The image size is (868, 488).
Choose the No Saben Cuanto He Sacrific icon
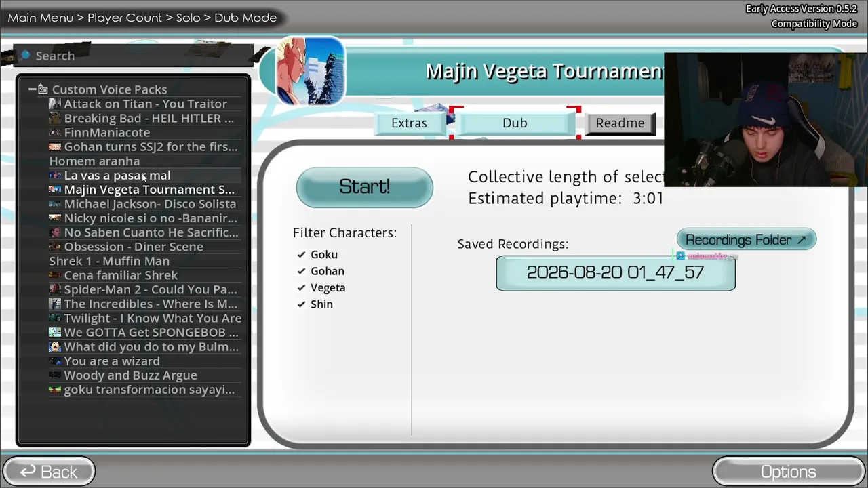55,232
